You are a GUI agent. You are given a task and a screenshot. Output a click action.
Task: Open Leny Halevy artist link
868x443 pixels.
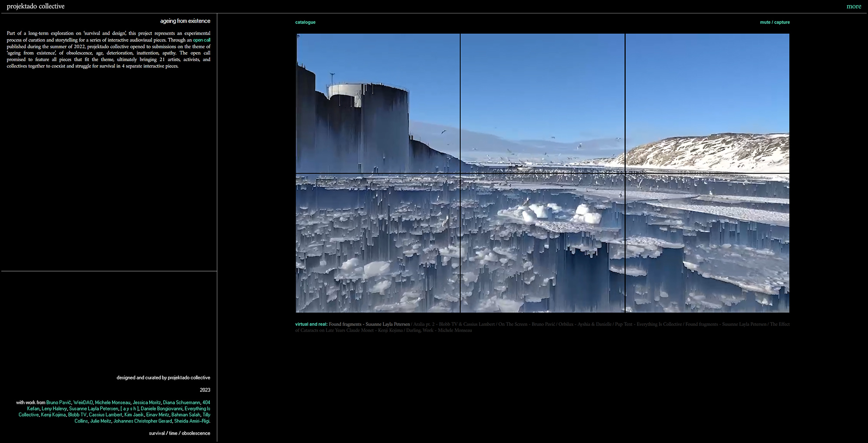(54, 409)
